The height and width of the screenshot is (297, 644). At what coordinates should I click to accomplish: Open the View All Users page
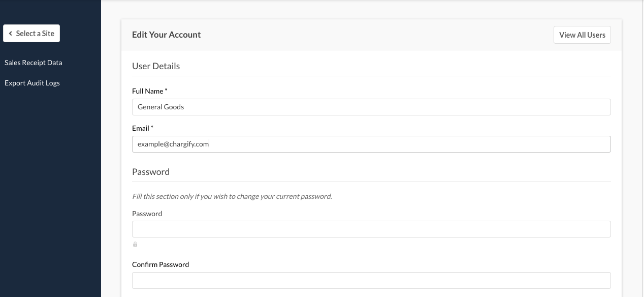(582, 35)
